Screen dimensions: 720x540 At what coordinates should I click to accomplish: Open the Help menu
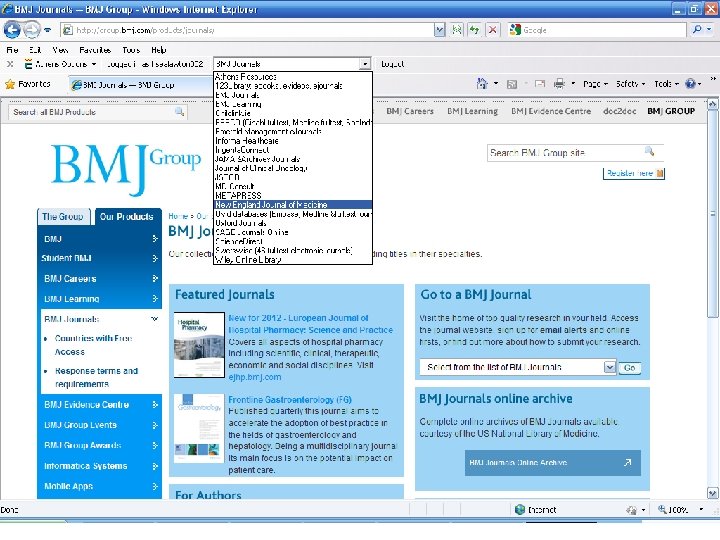pyautogui.click(x=158, y=50)
